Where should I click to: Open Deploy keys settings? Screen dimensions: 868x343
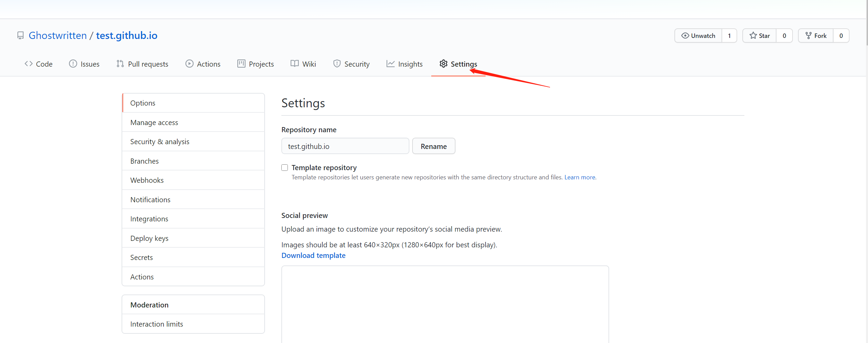(194, 238)
